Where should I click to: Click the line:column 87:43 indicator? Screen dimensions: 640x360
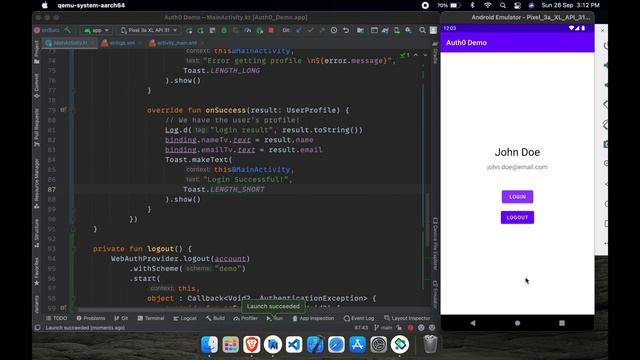point(361,328)
